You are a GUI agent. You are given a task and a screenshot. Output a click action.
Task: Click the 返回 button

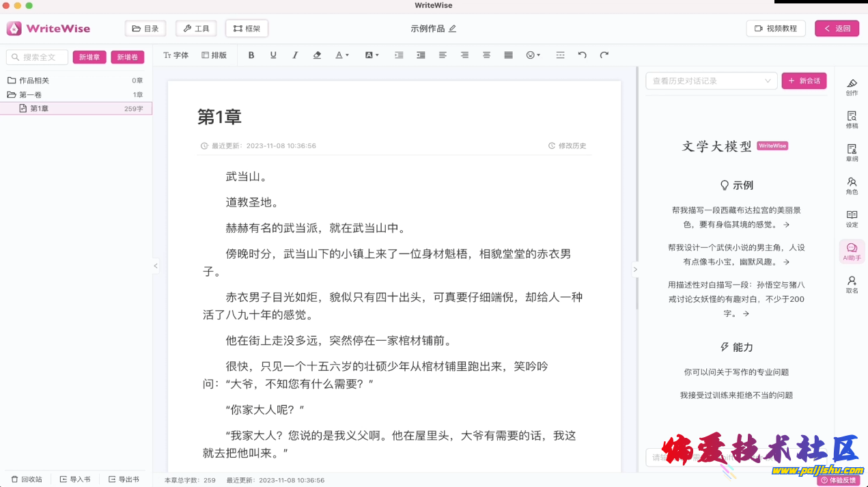(837, 29)
